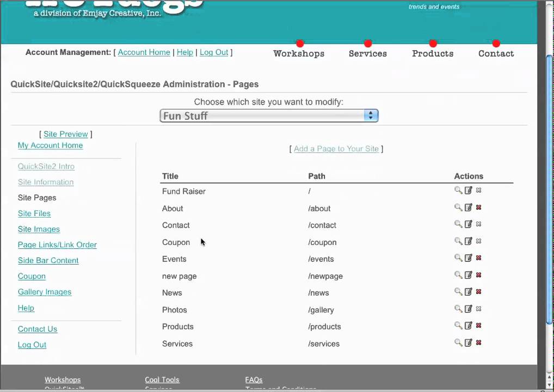
Task: Edit the Coupon page
Action: pyautogui.click(x=469, y=241)
